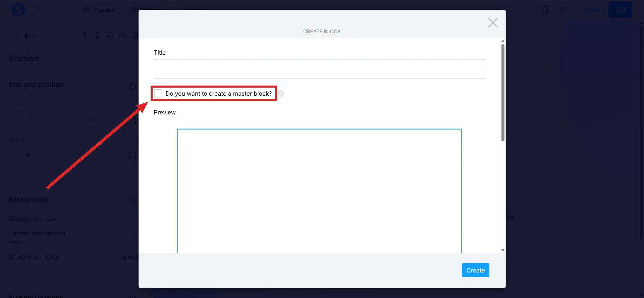Viewport: 644px width, 298px height.
Task: Click the settings gear icon in top bar
Action: pos(133,10)
